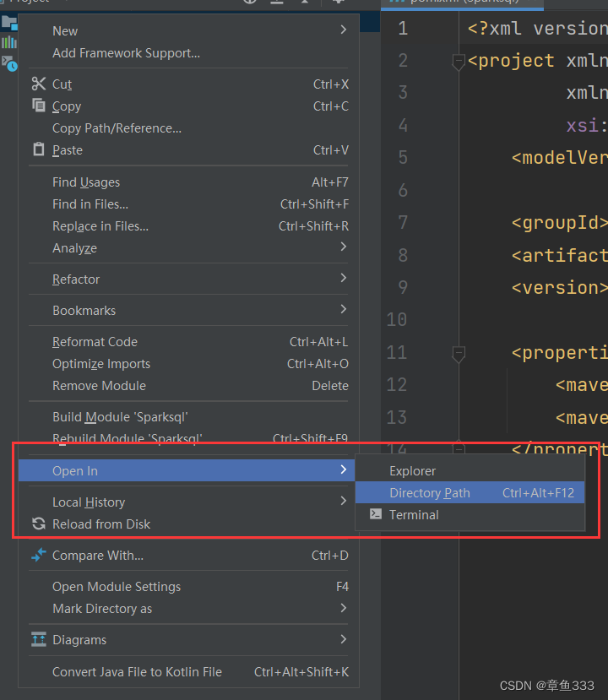The image size is (608, 700).
Task: Choose Find Usages
Action: (x=188, y=182)
